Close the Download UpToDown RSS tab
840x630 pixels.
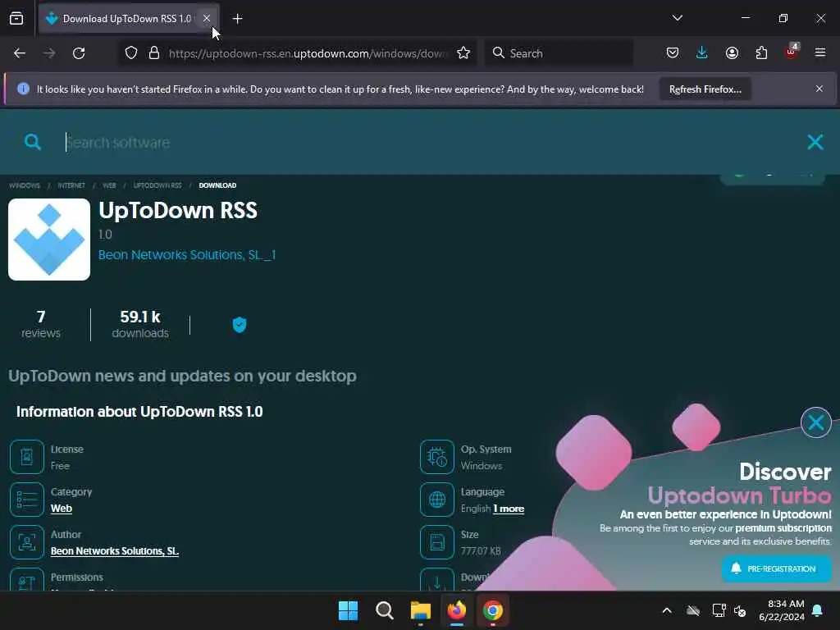207,18
